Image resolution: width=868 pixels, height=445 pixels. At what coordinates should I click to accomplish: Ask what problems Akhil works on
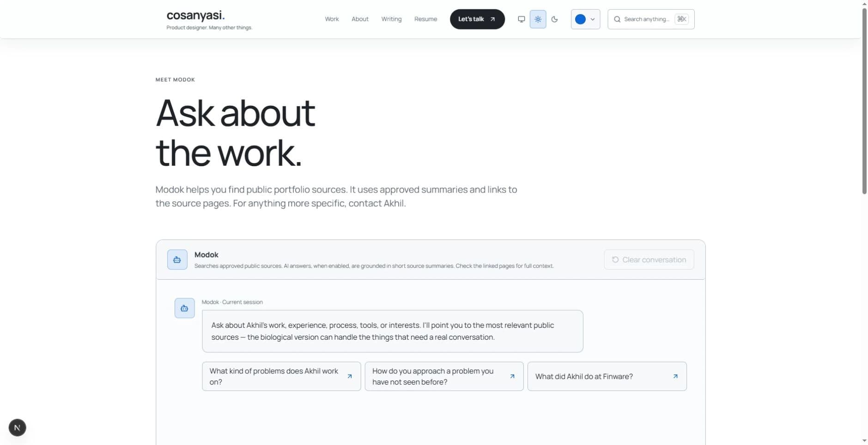(281, 376)
